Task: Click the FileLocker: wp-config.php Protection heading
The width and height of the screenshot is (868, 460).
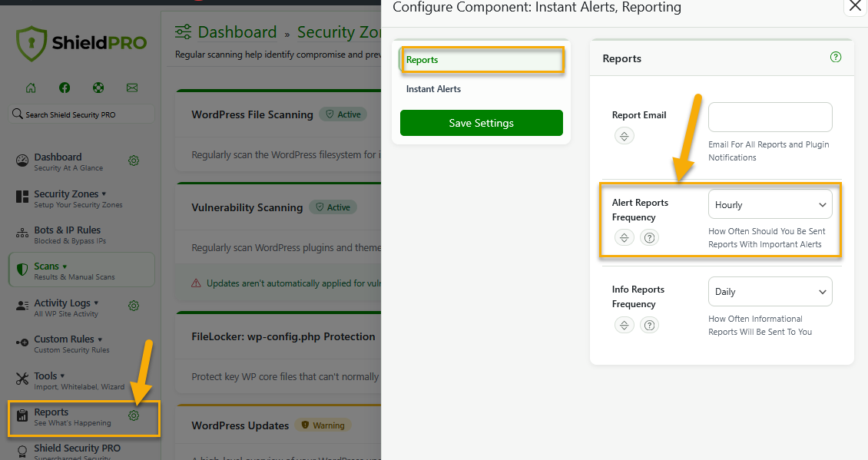Action: (283, 336)
